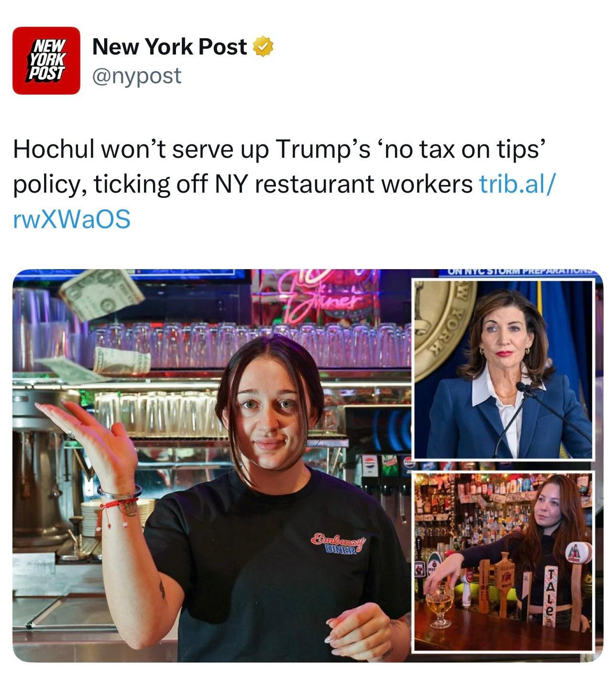The image size is (616, 686).
Task: Click the gold verified badge
Action: tap(263, 47)
